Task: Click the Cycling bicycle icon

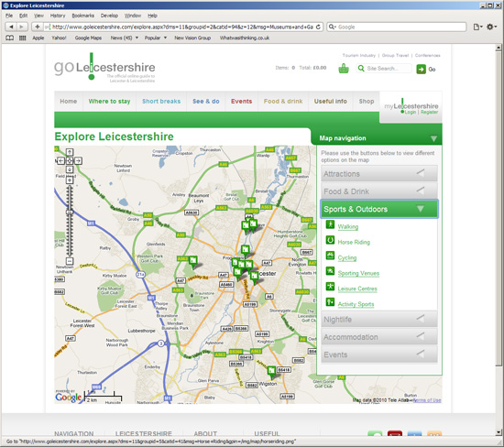Action: (x=330, y=256)
